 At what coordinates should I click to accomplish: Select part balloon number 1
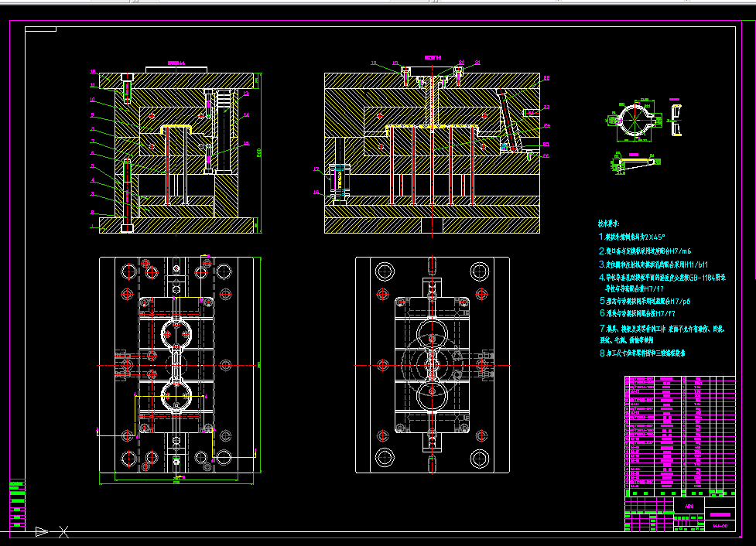point(93,226)
